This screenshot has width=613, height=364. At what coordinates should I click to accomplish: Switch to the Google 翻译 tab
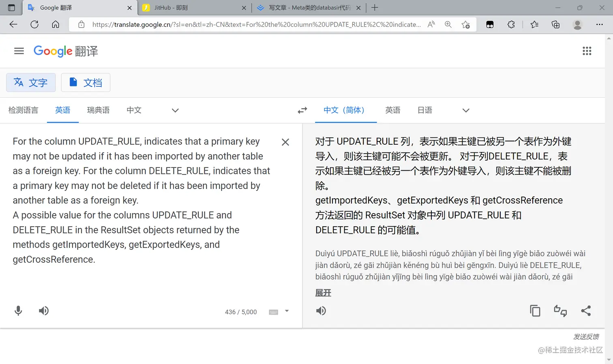(80, 8)
